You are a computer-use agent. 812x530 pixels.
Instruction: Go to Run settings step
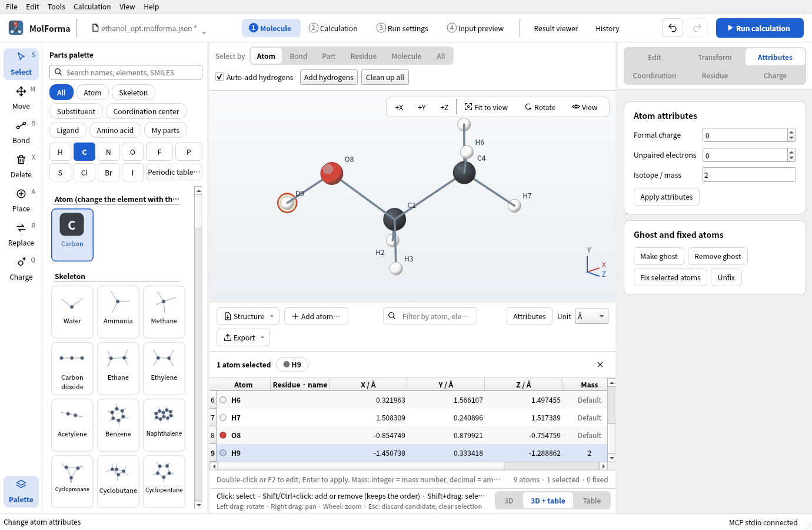[402, 28]
